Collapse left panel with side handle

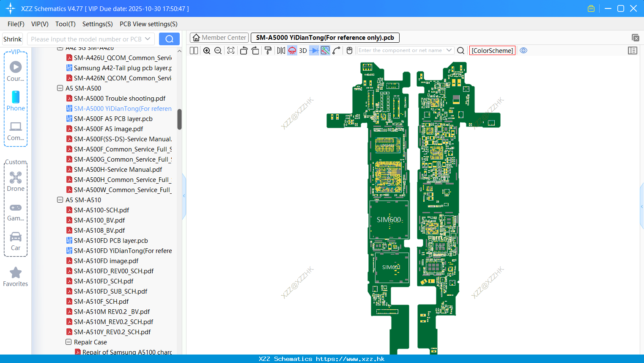pyautogui.click(x=184, y=195)
